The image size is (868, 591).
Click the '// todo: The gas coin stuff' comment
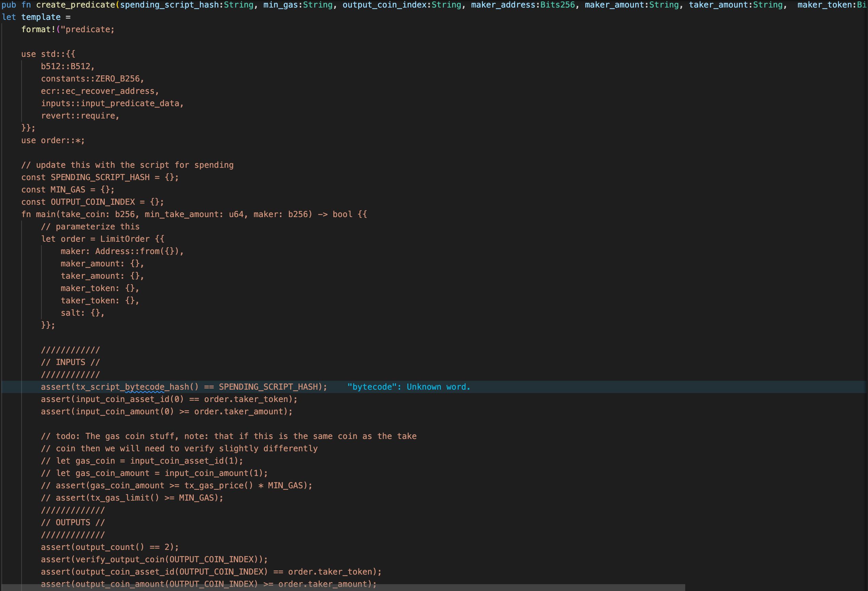click(x=229, y=436)
